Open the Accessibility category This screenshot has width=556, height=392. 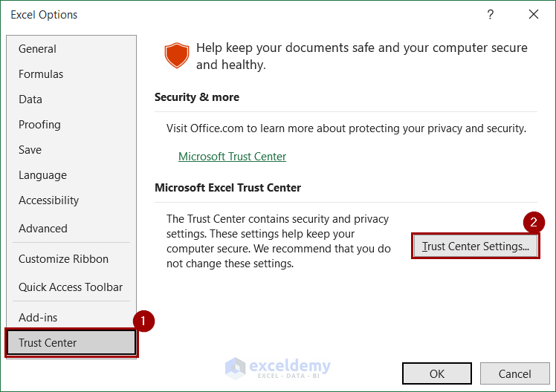click(x=48, y=200)
